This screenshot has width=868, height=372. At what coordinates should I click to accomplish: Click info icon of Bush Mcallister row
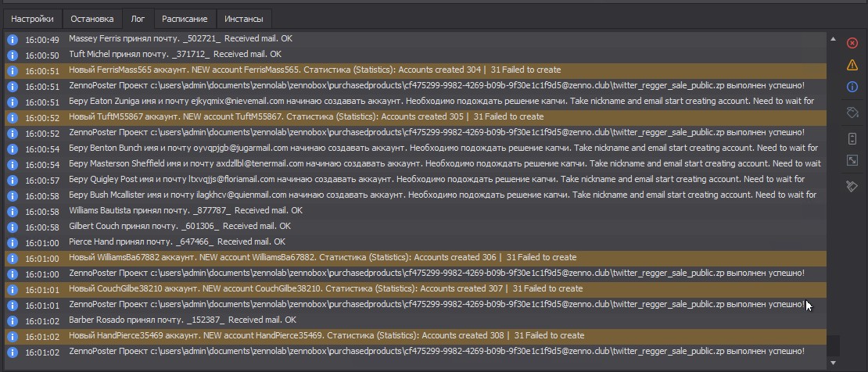[x=13, y=196]
